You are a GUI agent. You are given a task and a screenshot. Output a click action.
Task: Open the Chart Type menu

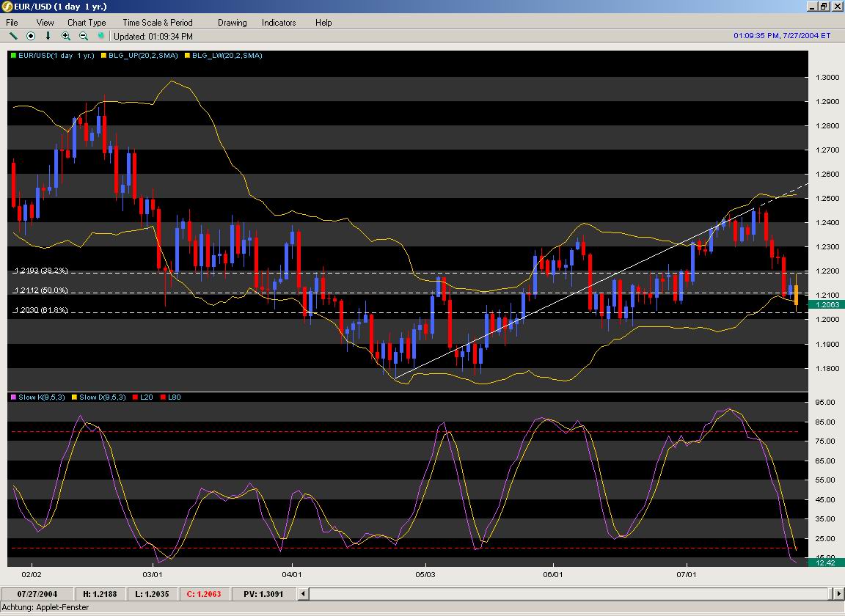[87, 23]
